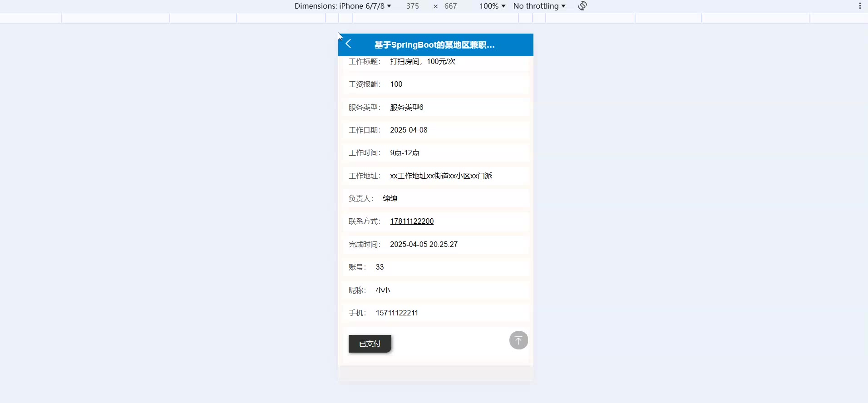Viewport: 868px width, 403px height.
Task: Go back using the header arrow
Action: [349, 44]
